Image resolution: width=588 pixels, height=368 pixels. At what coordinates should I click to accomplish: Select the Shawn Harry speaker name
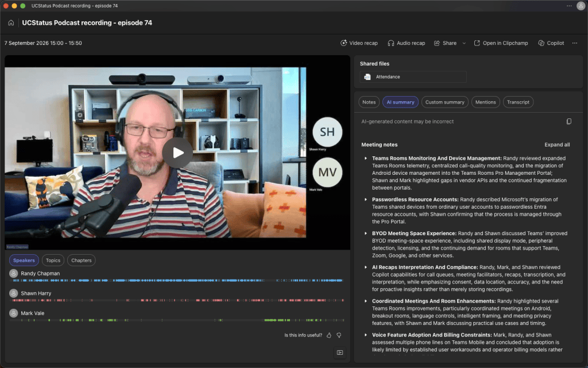point(36,293)
